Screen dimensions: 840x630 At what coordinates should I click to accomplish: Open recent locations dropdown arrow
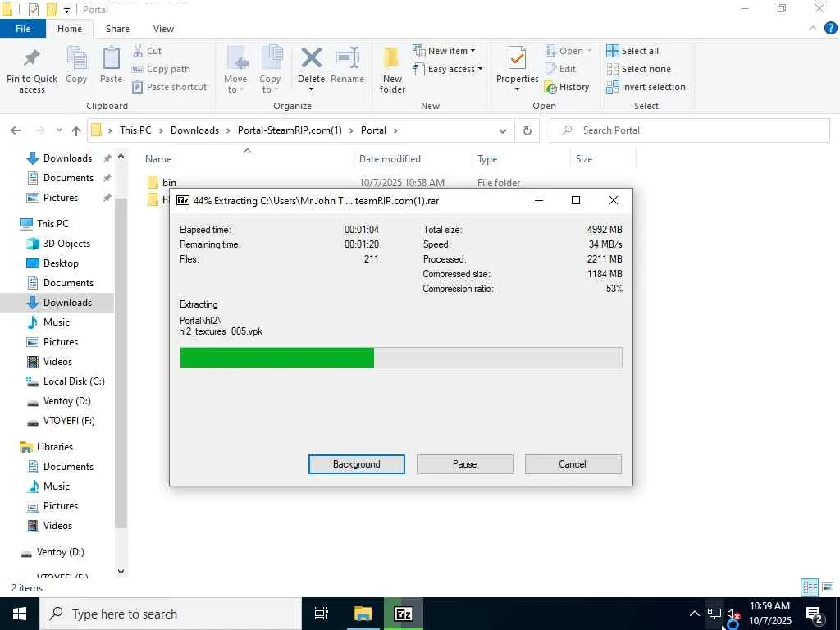click(x=59, y=130)
